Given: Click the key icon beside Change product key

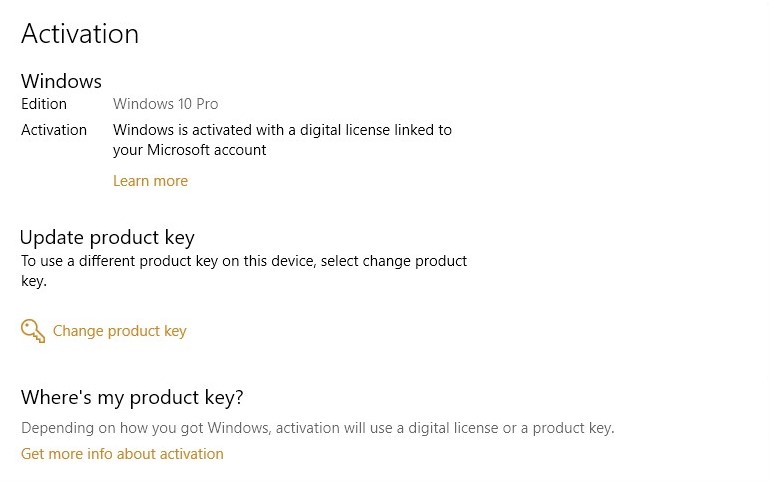Looking at the screenshot, I should 33,331.
